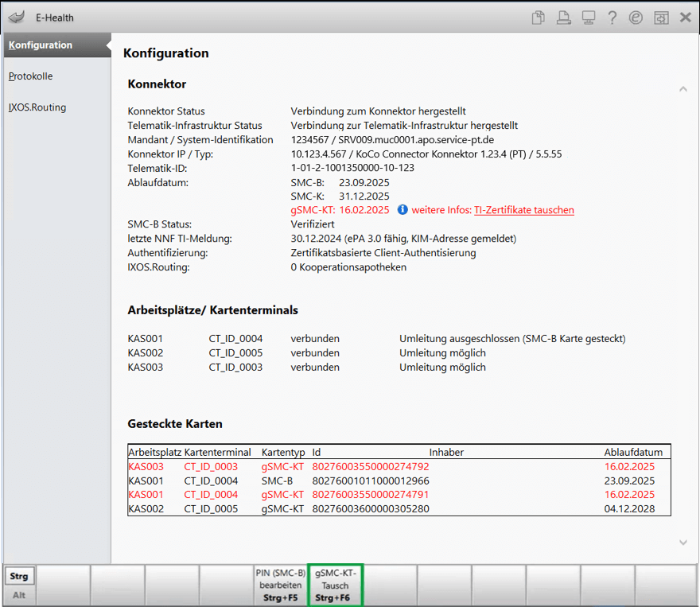Image resolution: width=700 pixels, height=607 pixels.
Task: Toggle the Alt modifier key
Action: point(19,595)
